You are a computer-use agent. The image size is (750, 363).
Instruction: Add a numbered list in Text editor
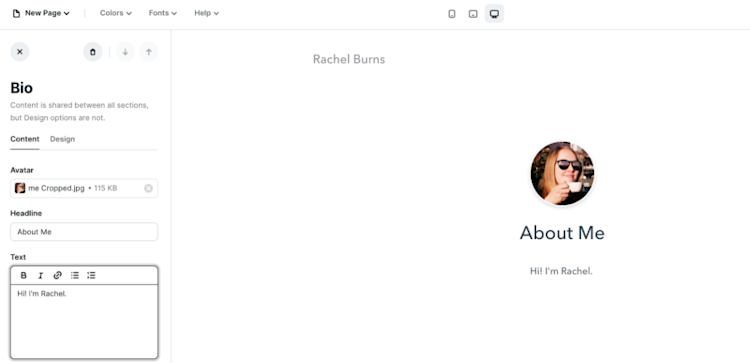point(91,275)
